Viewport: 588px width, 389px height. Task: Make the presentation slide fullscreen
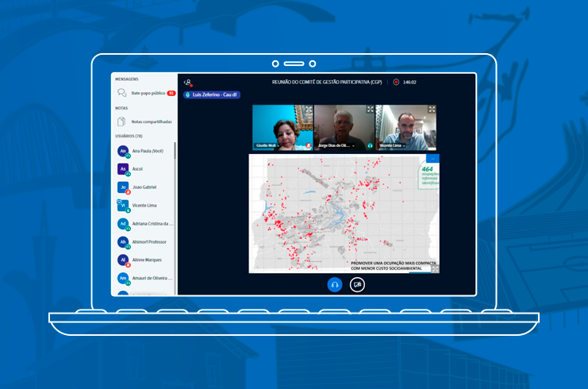click(x=434, y=268)
